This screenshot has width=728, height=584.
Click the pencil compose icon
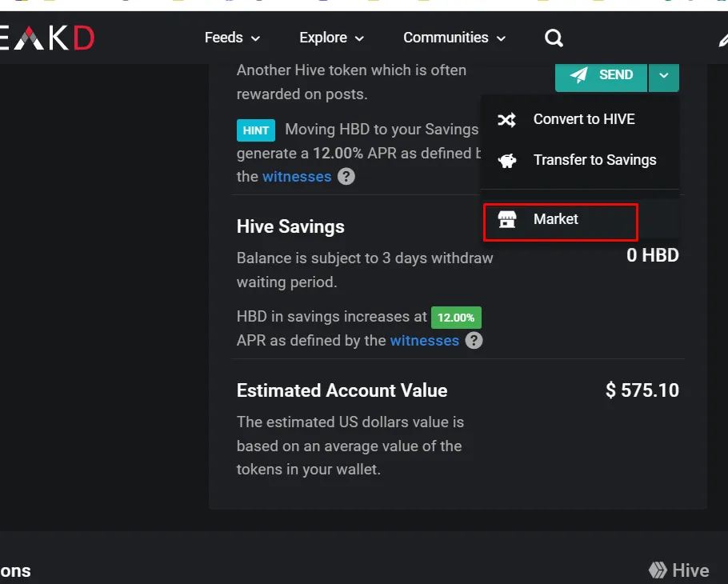pyautogui.click(x=723, y=39)
